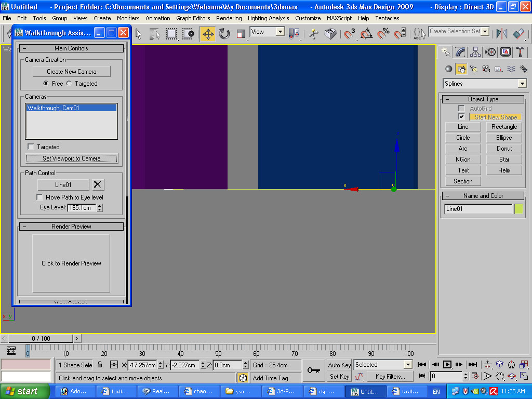The image size is (532, 399).
Task: Select the Scale tool
Action: tap(241, 34)
